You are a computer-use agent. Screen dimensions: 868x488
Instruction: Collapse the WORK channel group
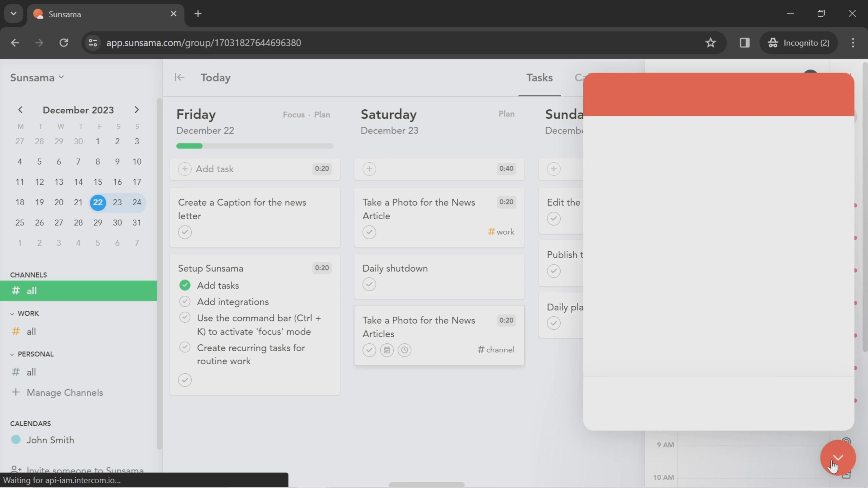point(12,314)
